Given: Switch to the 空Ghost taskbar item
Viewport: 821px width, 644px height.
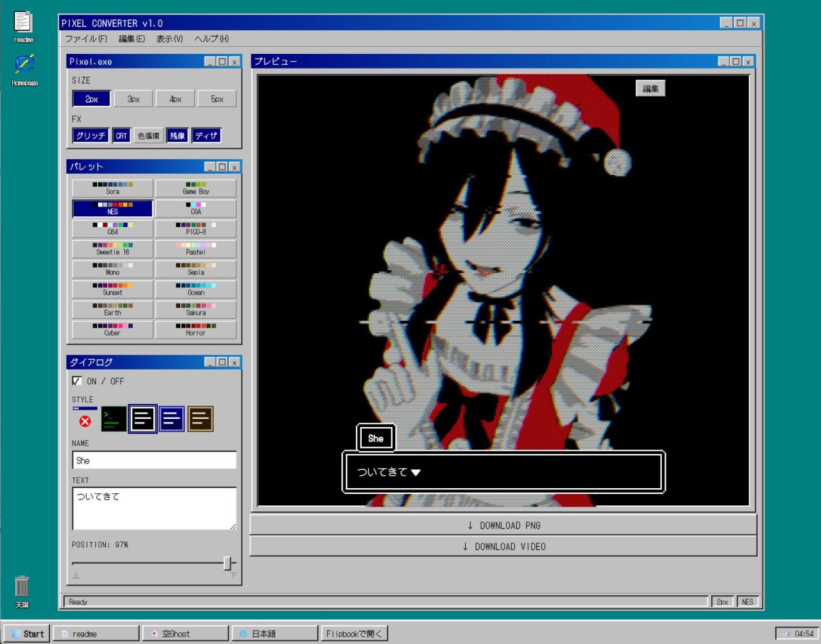Looking at the screenshot, I should click(x=185, y=634).
